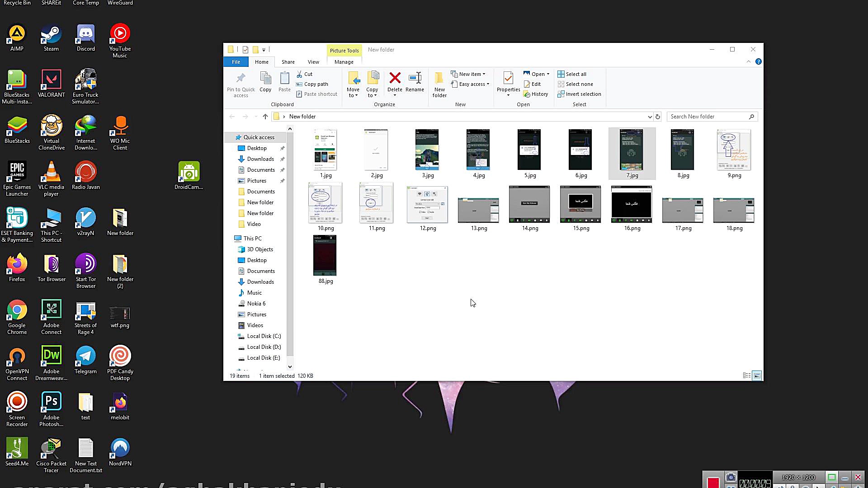Click the Properties icon in ribbon
Image resolution: width=868 pixels, height=488 pixels.
[508, 79]
